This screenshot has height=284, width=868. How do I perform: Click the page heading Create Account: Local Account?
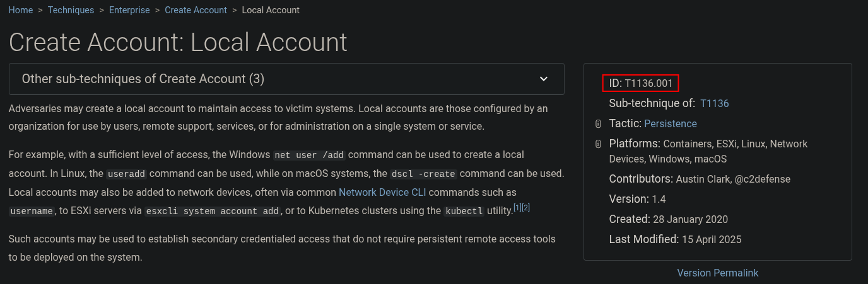178,42
